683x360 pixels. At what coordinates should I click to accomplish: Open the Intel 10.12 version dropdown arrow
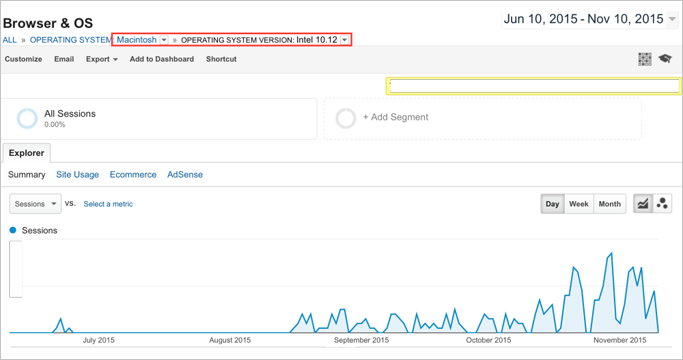tap(345, 40)
